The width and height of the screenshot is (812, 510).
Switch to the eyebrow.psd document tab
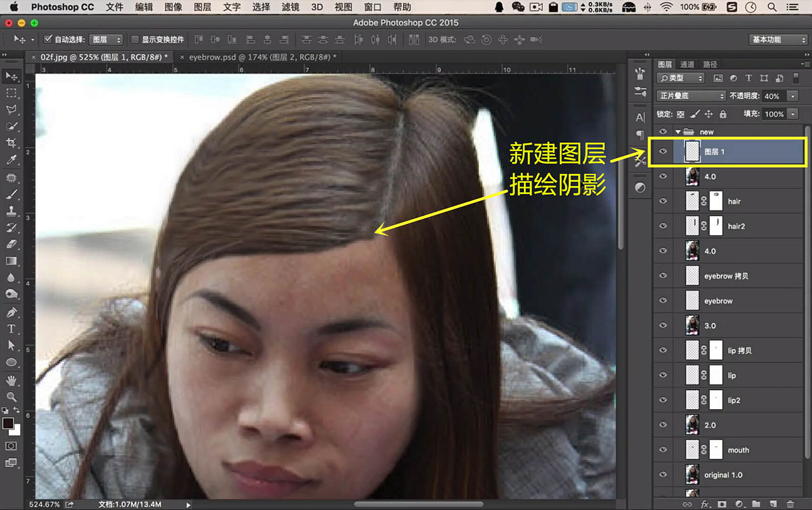click(x=256, y=56)
